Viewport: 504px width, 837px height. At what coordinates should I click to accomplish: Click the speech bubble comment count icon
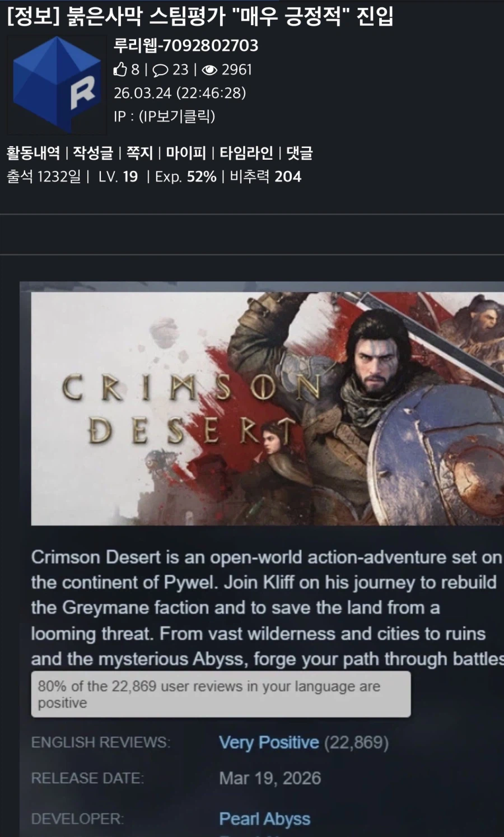(x=161, y=70)
